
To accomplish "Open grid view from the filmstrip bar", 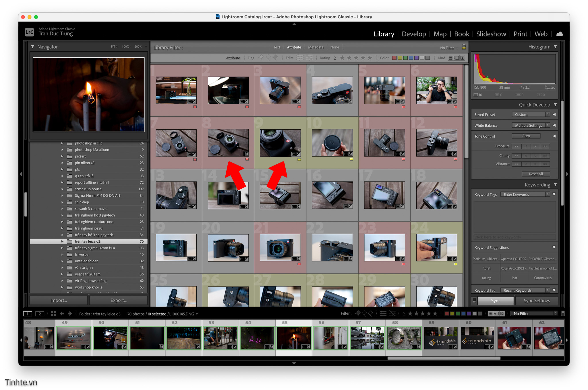I will [x=53, y=314].
